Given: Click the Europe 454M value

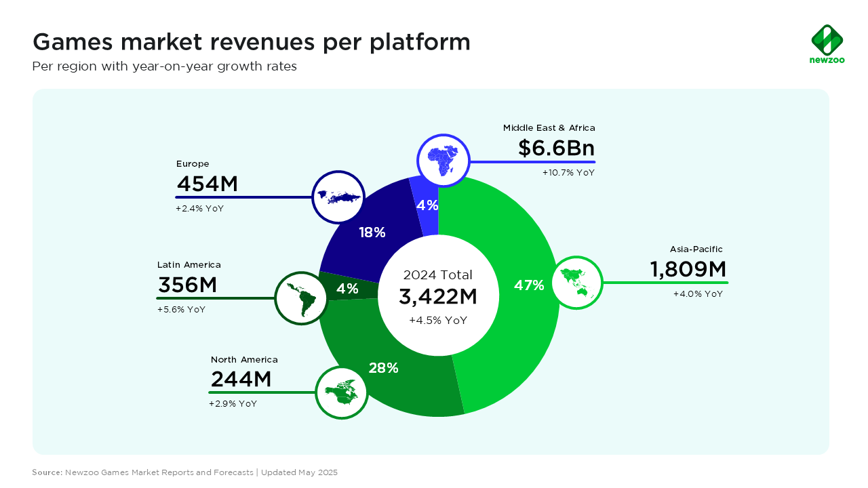Looking at the screenshot, I should click(207, 184).
